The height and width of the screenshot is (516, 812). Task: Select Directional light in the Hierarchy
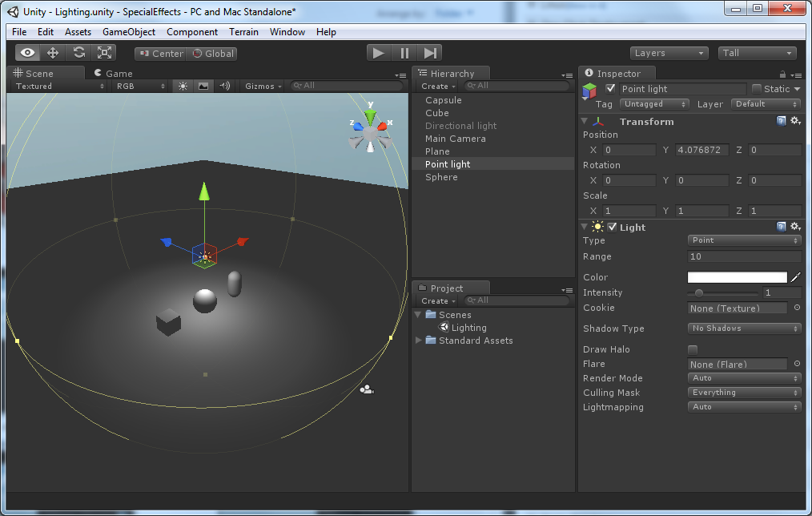[461, 126]
